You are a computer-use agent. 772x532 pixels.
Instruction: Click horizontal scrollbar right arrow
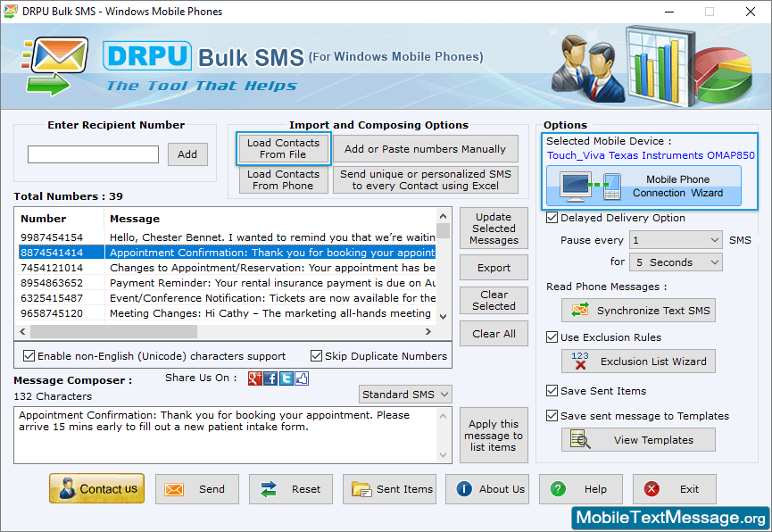point(428,332)
